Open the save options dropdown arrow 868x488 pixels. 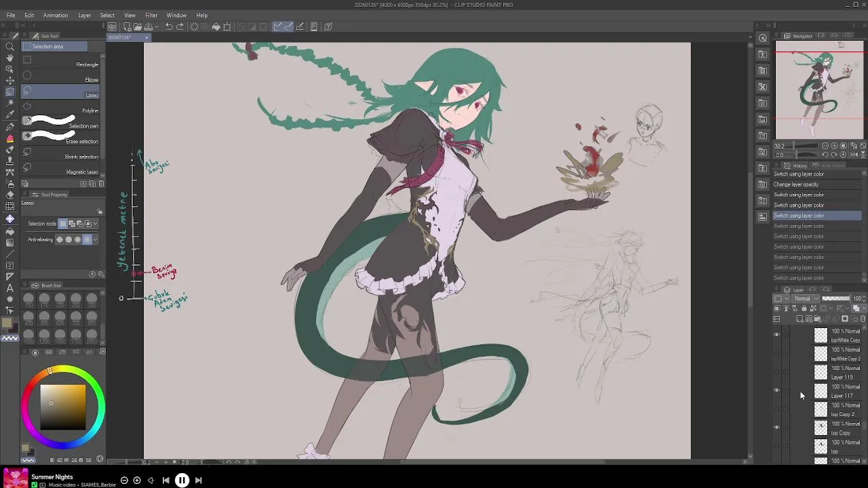pyautogui.click(x=157, y=27)
